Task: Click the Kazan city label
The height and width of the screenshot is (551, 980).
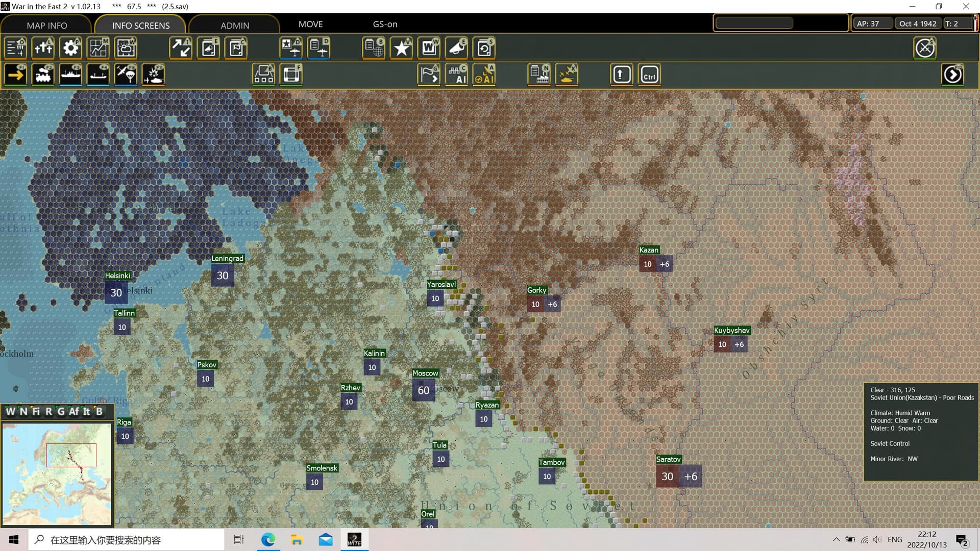Action: click(649, 250)
